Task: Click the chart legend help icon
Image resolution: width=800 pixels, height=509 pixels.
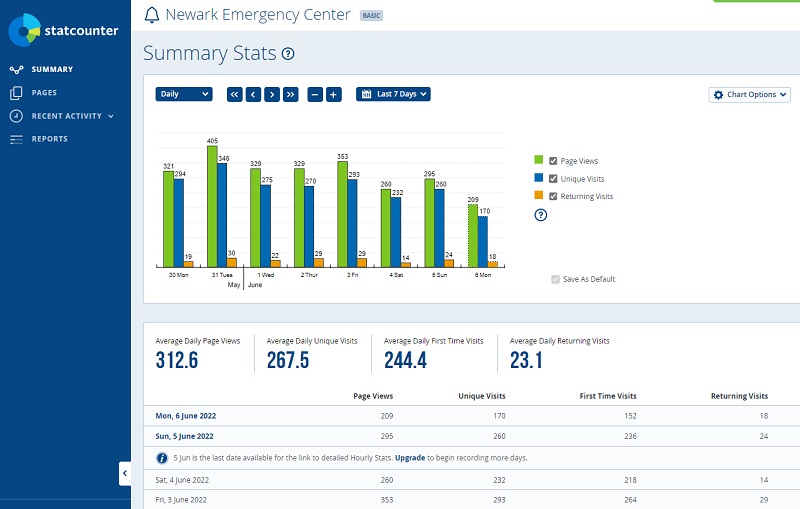Action: (541, 215)
